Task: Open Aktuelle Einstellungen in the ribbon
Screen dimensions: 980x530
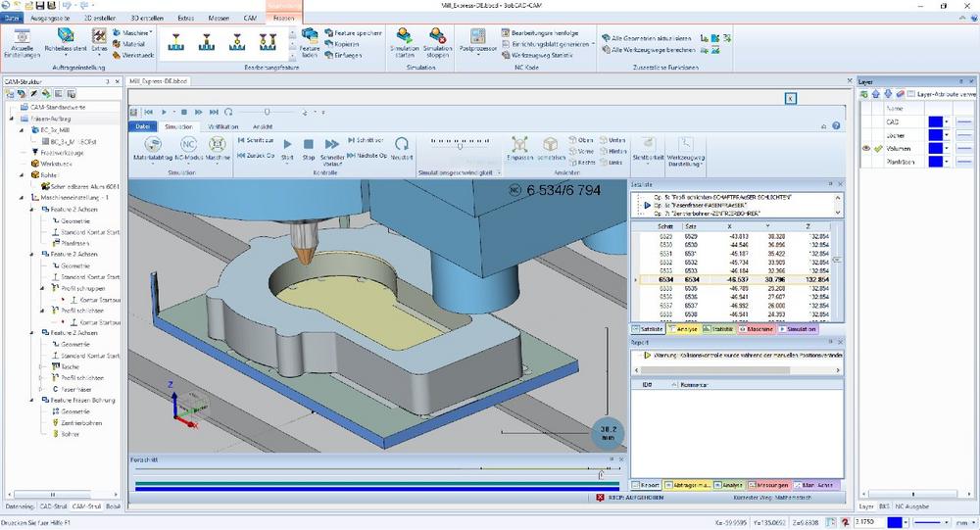Action: coord(22,44)
